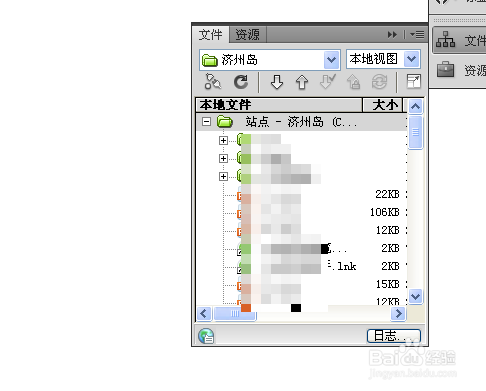Click the Connect to remote host icon

pos(212,82)
